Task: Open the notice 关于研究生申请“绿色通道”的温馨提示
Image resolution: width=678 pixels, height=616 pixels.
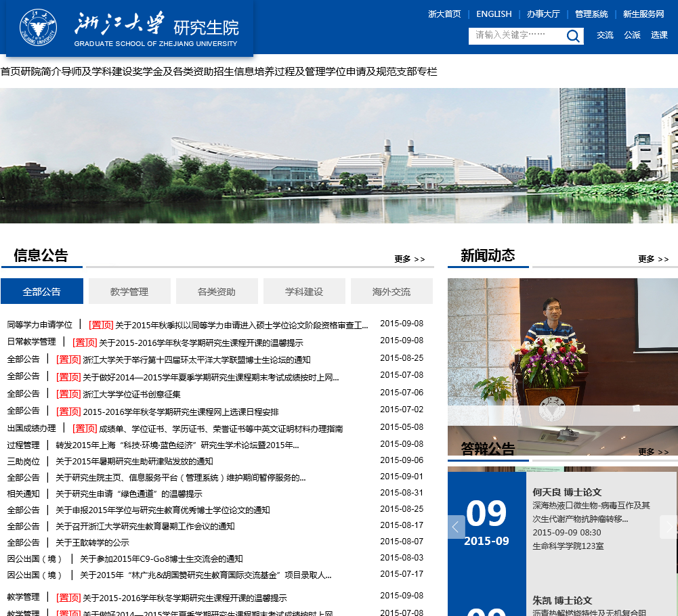Action: (129, 493)
